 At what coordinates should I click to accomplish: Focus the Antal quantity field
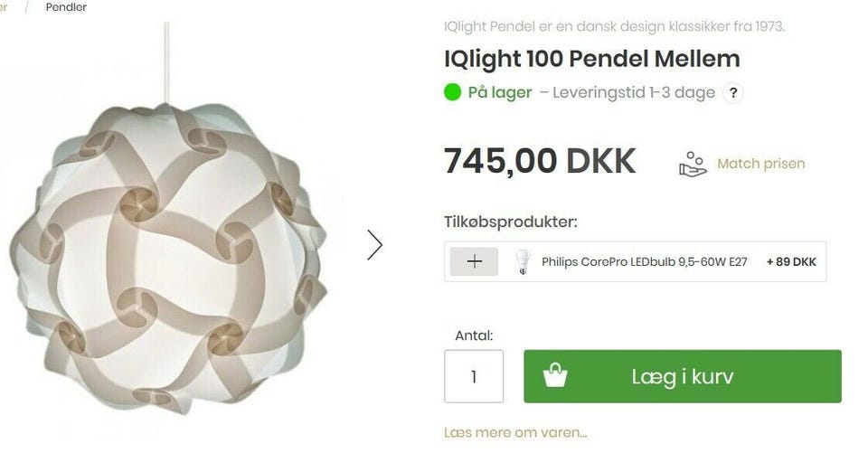coord(474,376)
